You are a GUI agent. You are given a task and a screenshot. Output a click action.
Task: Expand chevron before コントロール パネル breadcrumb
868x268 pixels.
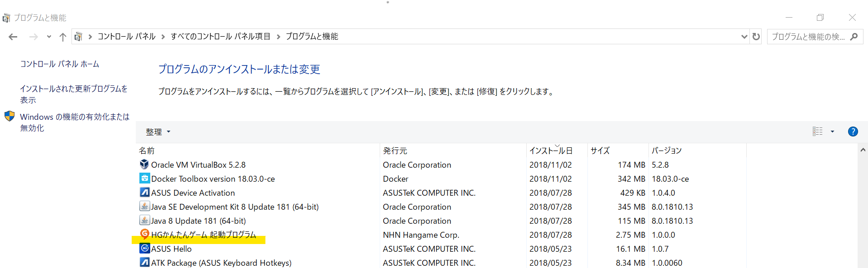[90, 37]
